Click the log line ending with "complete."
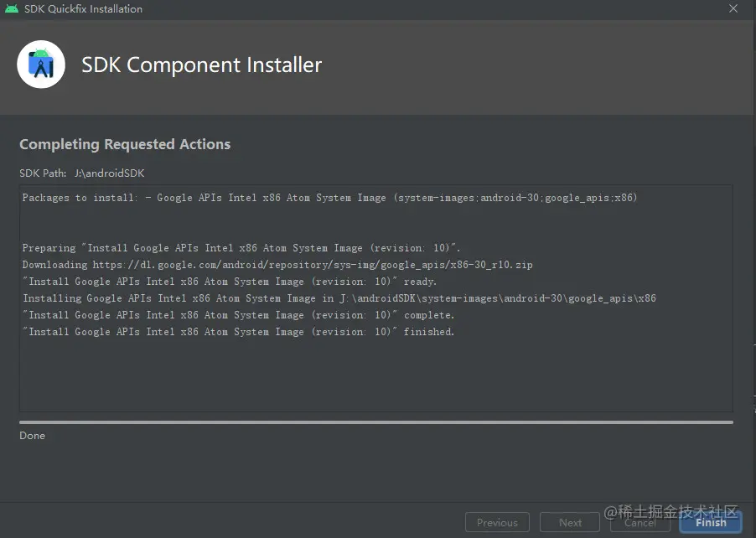The image size is (756, 538). [238, 315]
